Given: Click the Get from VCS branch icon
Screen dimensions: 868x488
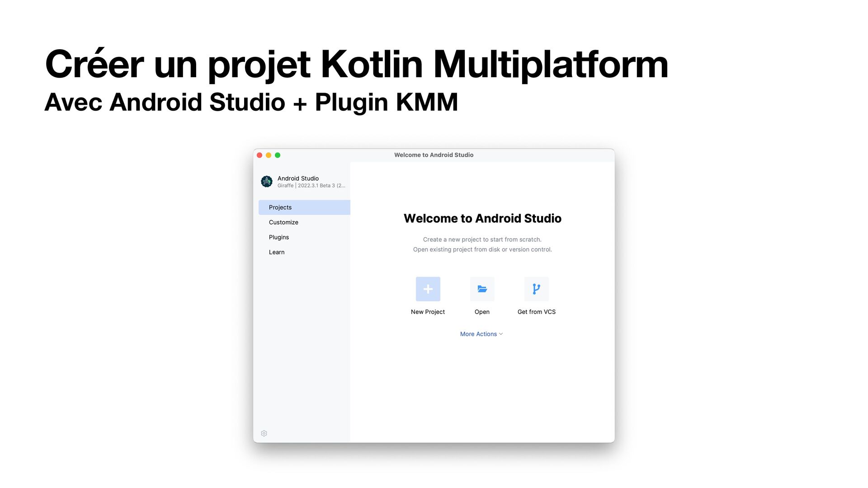Looking at the screenshot, I should tap(536, 289).
